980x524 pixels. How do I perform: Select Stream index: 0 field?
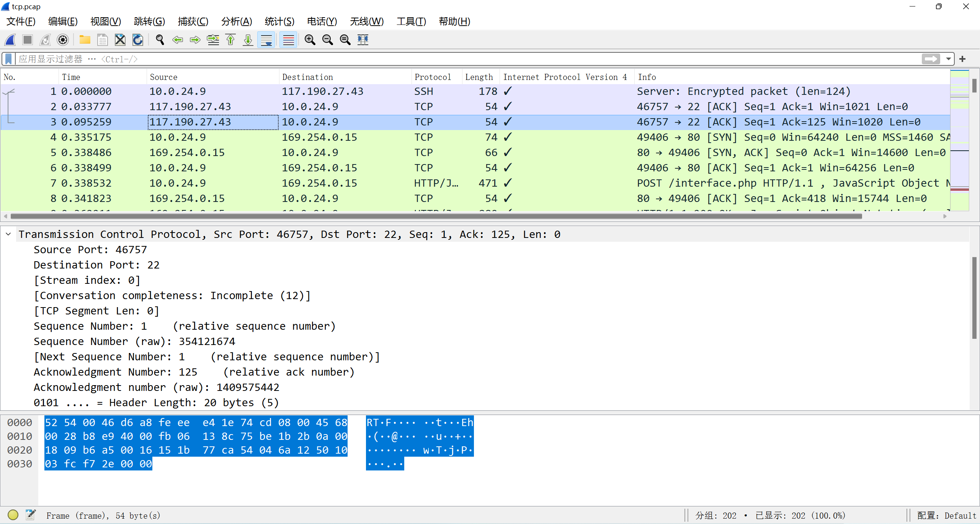point(87,280)
